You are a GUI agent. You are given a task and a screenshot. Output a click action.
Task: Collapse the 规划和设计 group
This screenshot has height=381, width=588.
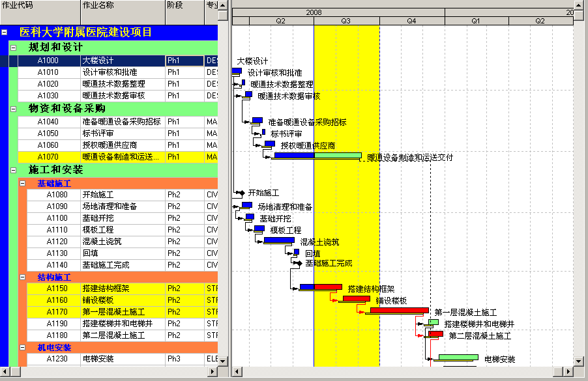14,48
